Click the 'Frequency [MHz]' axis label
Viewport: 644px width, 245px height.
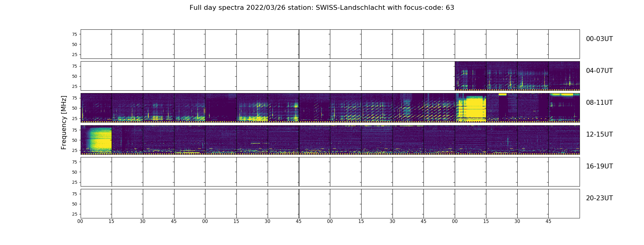pyautogui.click(x=64, y=123)
